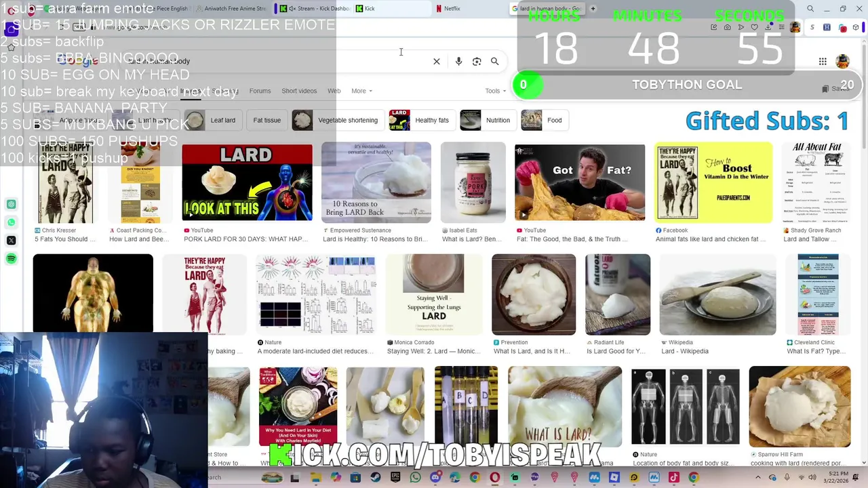Open the glowing human body fat image
Viewport: 868px width, 488px height.
[x=93, y=293]
